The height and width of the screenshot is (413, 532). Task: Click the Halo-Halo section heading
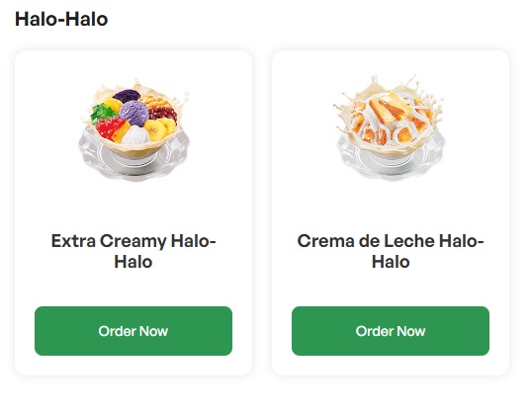(x=61, y=19)
